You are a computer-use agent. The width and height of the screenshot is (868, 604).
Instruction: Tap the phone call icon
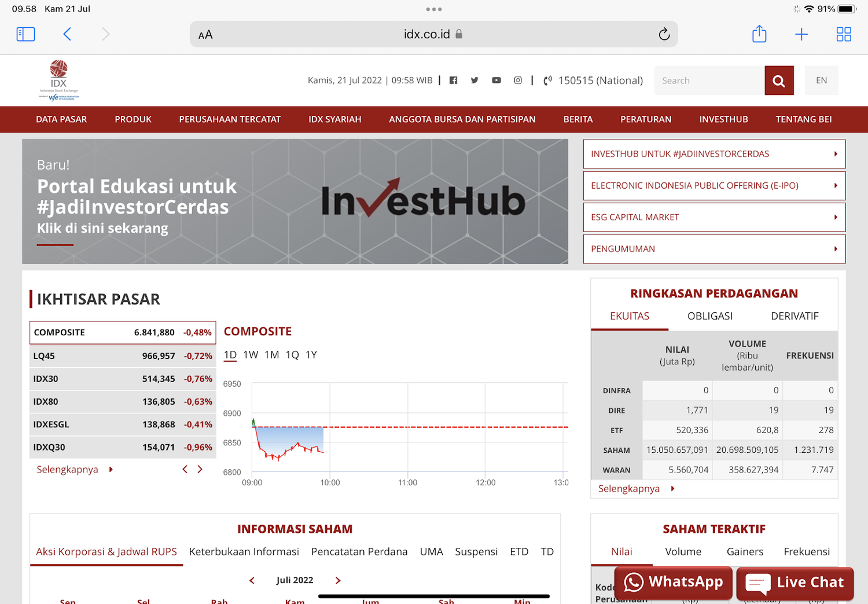pyautogui.click(x=547, y=80)
